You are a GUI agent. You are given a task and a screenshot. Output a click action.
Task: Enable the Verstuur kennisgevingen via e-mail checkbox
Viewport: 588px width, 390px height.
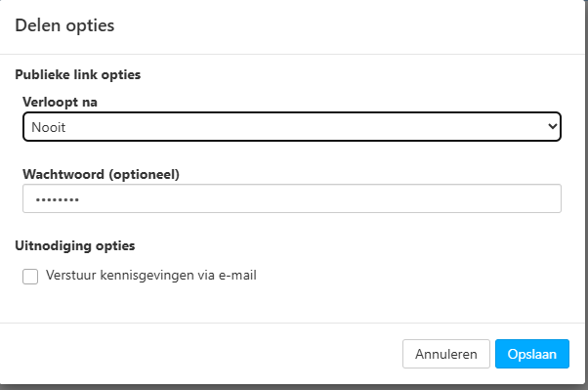coord(30,277)
